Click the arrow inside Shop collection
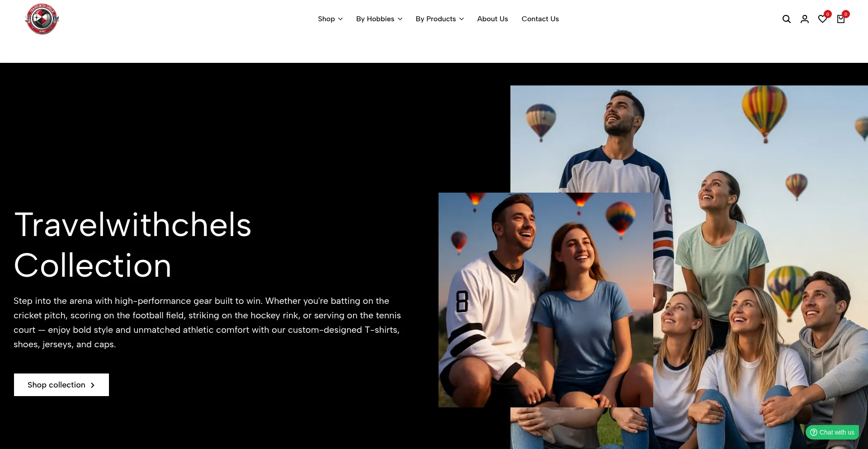This screenshot has height=449, width=868. 93,385
